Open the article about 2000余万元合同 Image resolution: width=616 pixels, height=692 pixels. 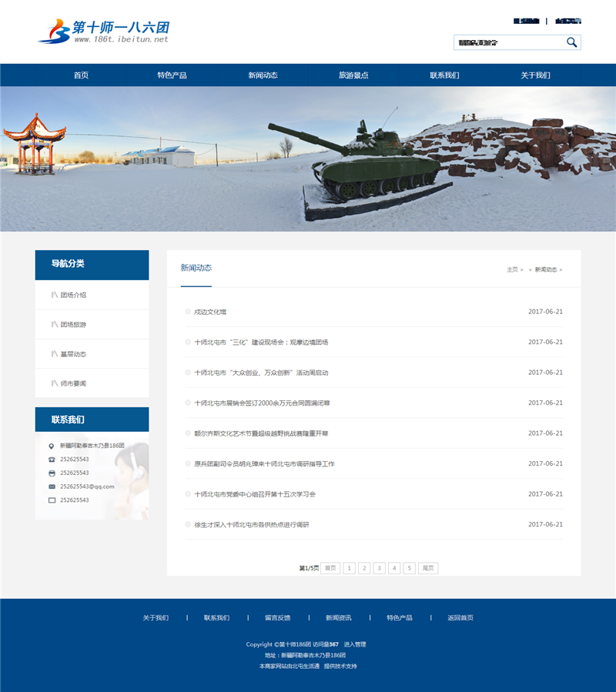262,403
